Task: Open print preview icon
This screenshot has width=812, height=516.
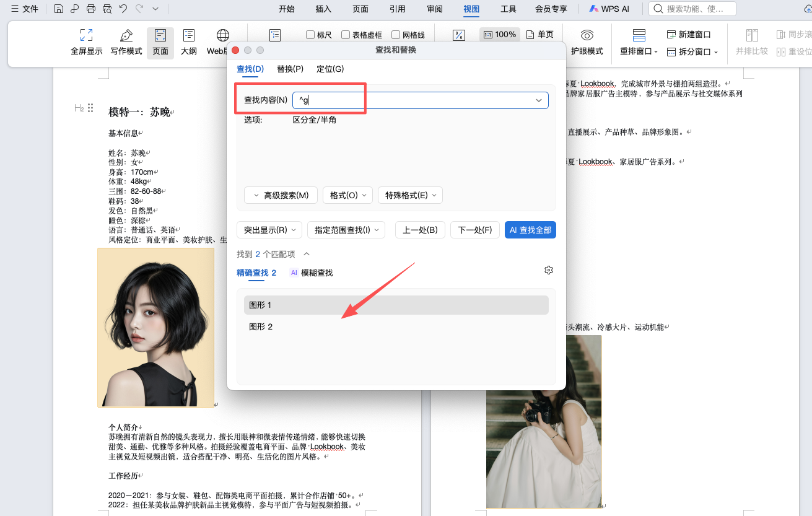Action: pyautogui.click(x=107, y=9)
